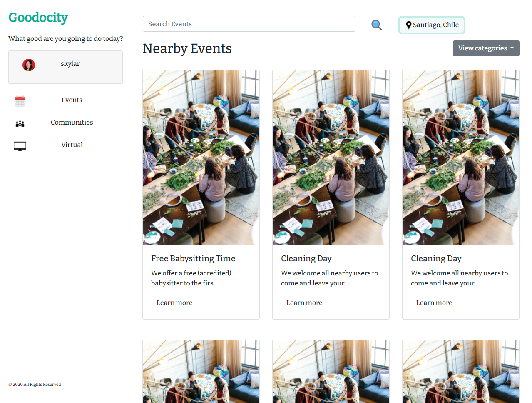This screenshot has height=403, width=532.
Task: Go to Communities in the sidebar
Action: tap(72, 123)
